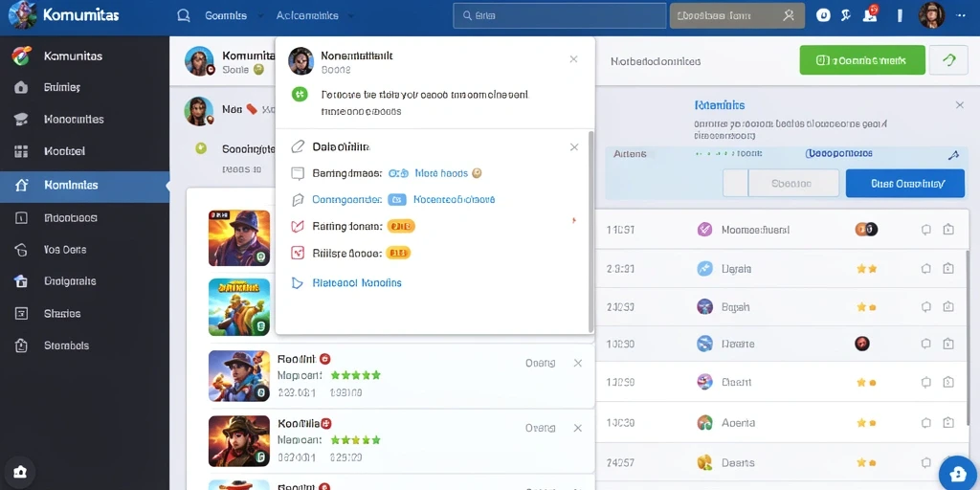Follow the blue link at the bottom of the popup
980x490 pixels.
pos(357,283)
